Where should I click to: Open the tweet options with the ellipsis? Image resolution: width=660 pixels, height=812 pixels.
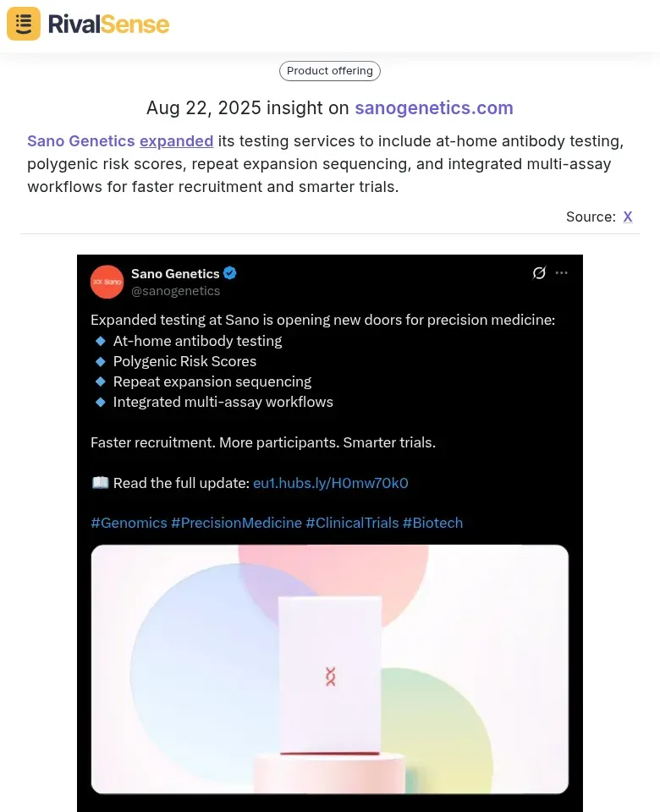(561, 273)
